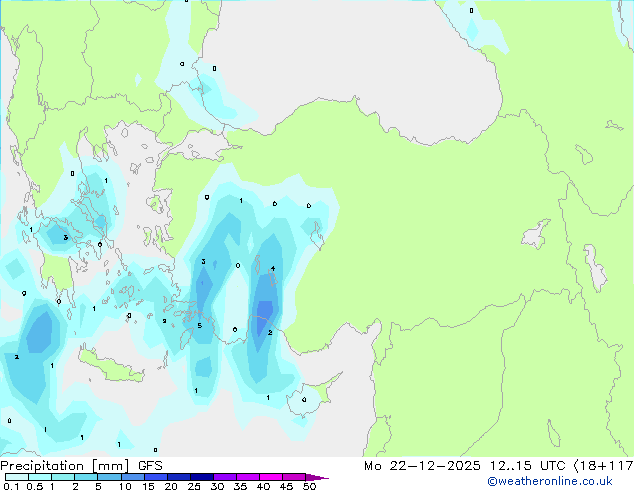Select the 30–35 mm purple legend swatch
The image size is (634, 490).
pyautogui.click(x=225, y=477)
